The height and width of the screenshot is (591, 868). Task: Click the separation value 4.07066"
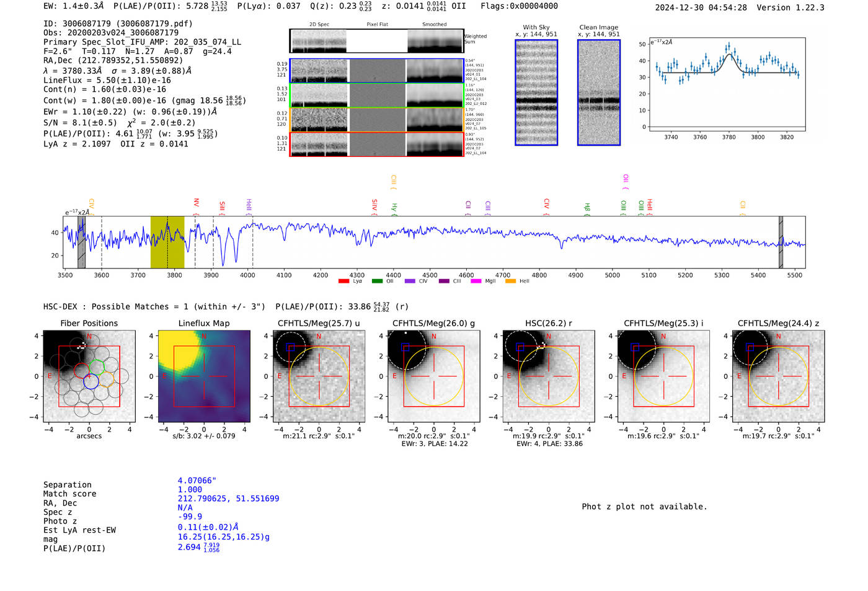click(x=197, y=481)
